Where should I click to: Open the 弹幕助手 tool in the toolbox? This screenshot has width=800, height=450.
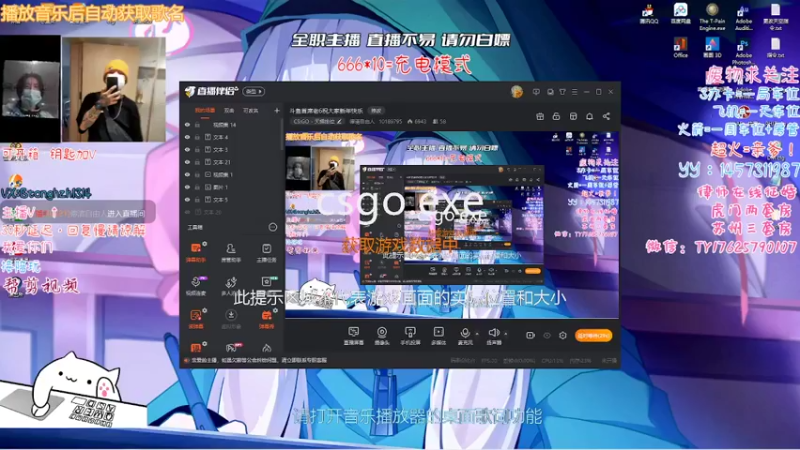point(195,252)
